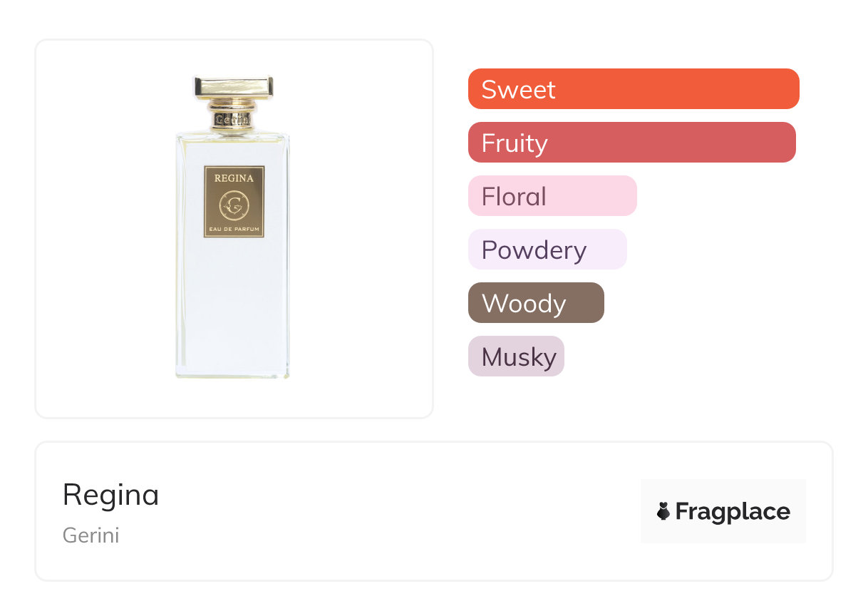Screen dimensions: 868x616
Task: Select the Sweet accord bar
Action: pos(634,89)
